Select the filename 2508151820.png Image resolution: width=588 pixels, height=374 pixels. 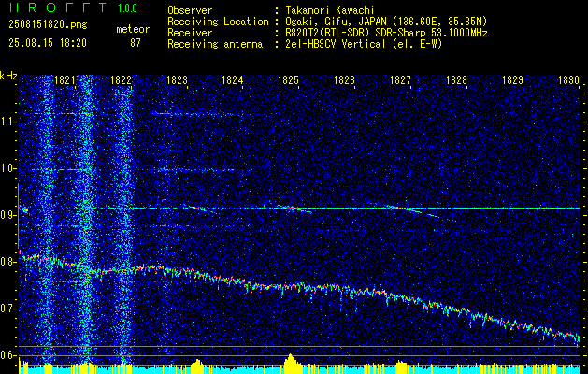[x=48, y=25]
